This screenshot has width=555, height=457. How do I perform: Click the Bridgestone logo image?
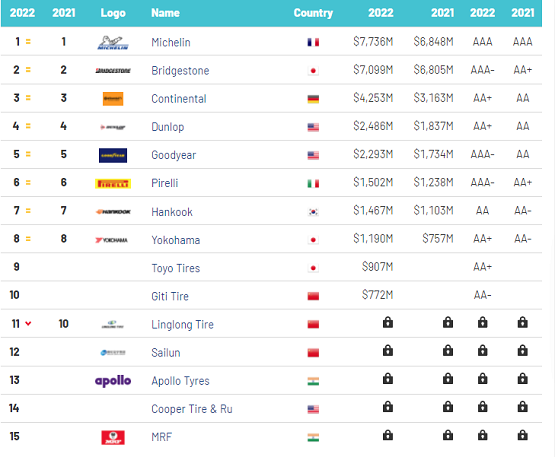tap(113, 71)
